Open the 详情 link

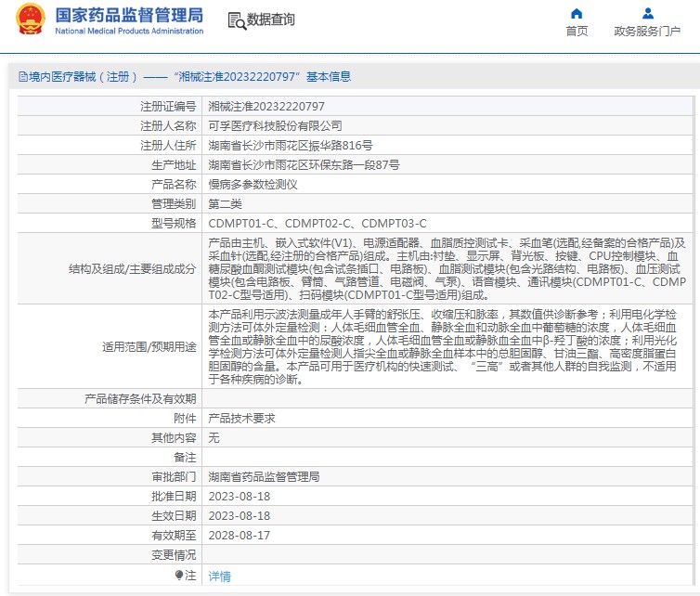coord(220,576)
